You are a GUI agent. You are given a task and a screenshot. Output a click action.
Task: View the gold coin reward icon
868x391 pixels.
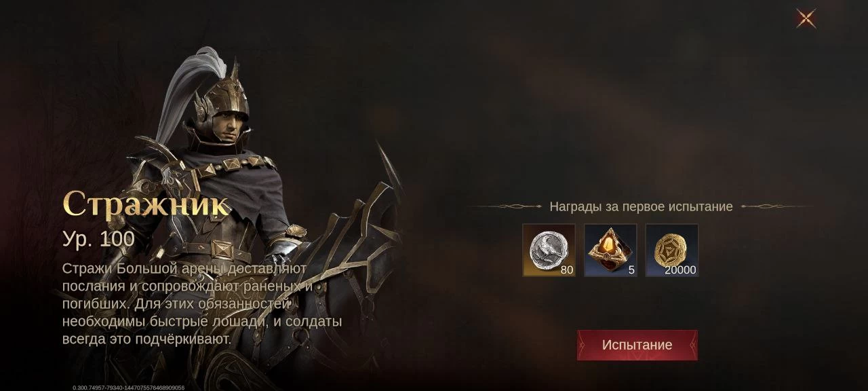click(x=672, y=250)
